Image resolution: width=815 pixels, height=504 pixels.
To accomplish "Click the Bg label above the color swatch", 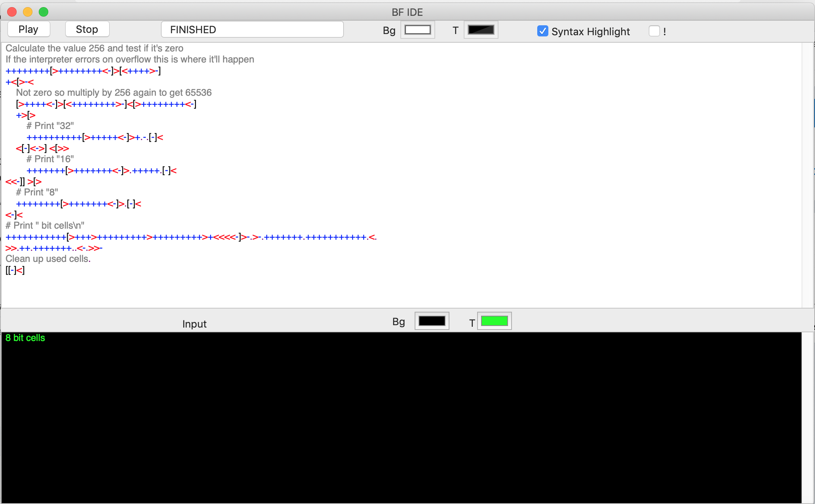I will click(x=389, y=30).
